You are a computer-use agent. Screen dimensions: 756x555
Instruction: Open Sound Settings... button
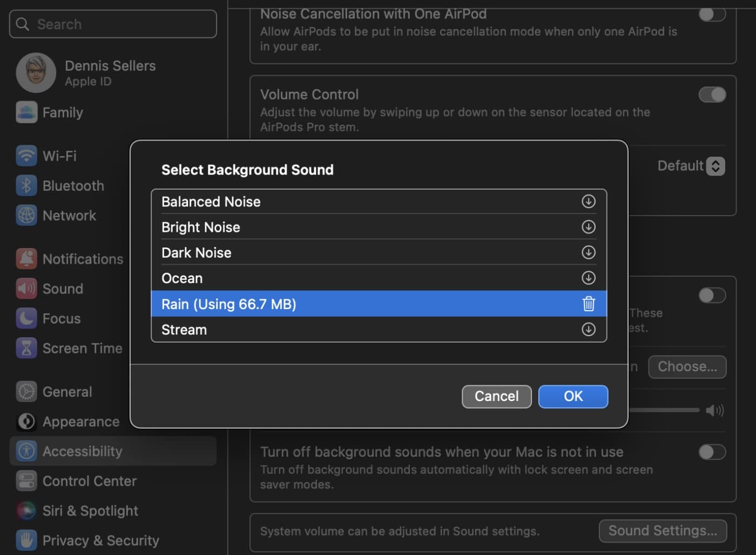[x=663, y=531]
